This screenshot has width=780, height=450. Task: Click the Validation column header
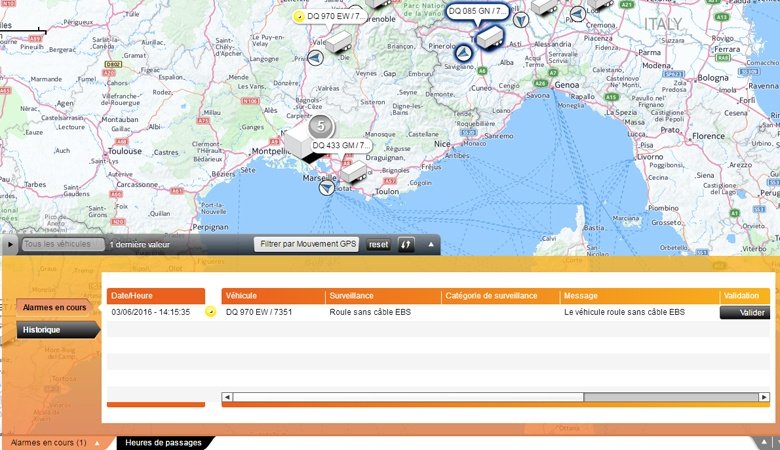[x=745, y=295]
